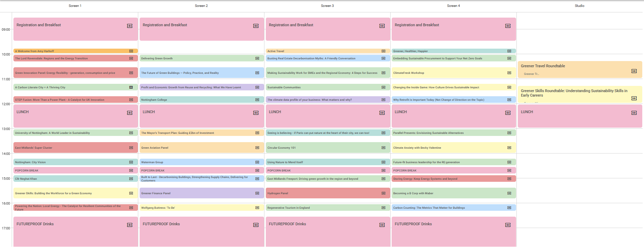
Task: Click ticket icon on Greener Travel Roundtable
Action: click(x=634, y=71)
